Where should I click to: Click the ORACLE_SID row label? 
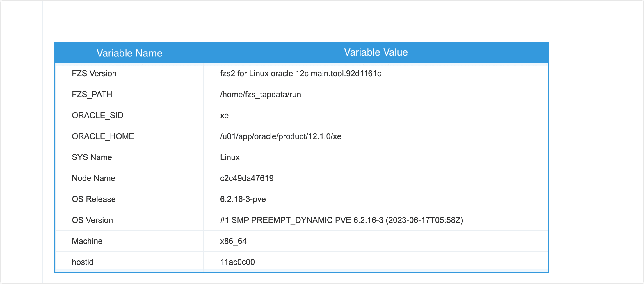(x=98, y=116)
